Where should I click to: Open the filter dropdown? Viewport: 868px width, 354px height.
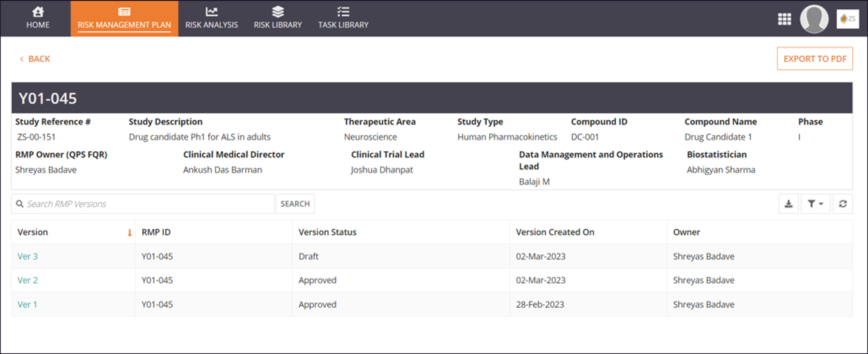pos(815,204)
